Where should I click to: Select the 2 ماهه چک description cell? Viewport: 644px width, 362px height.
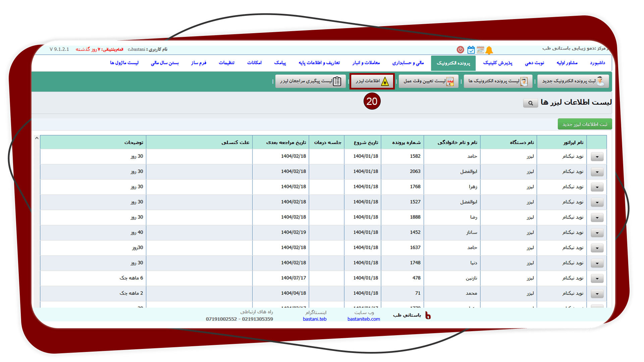93,293
